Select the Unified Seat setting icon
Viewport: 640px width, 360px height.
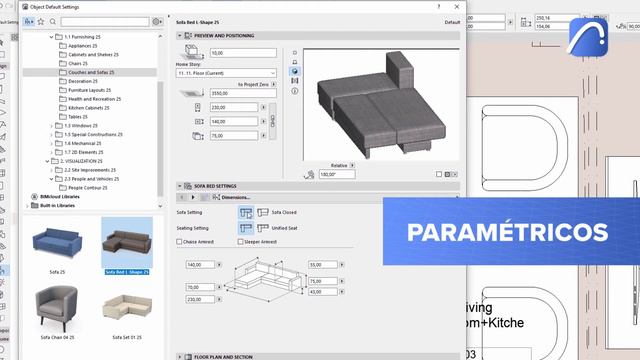point(262,228)
